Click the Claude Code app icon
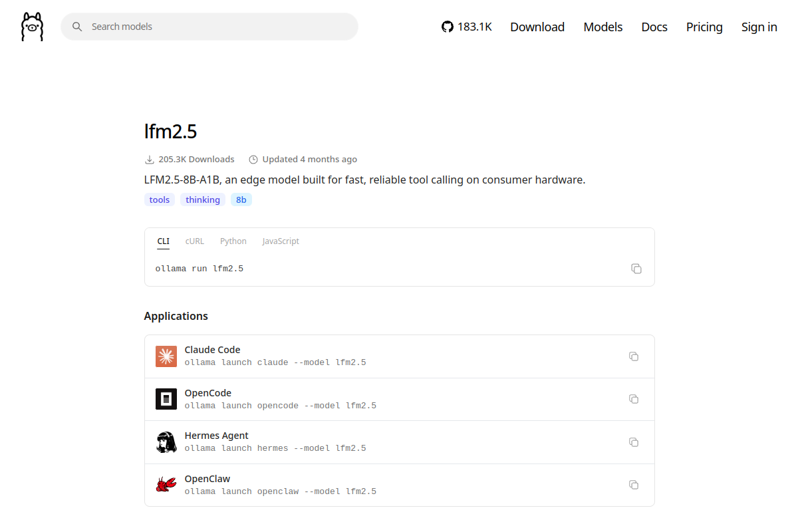798x532 pixels. [x=166, y=356]
